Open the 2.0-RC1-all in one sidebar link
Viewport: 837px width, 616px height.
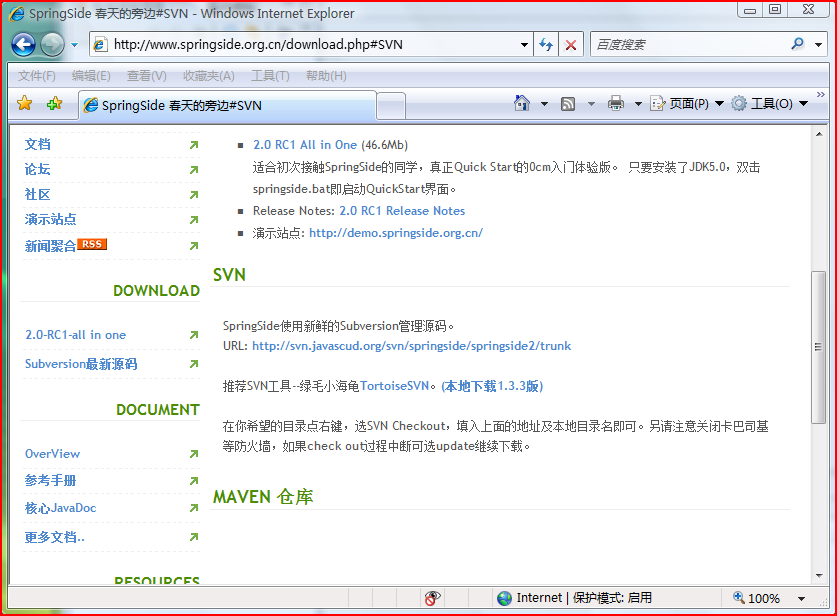click(x=75, y=335)
